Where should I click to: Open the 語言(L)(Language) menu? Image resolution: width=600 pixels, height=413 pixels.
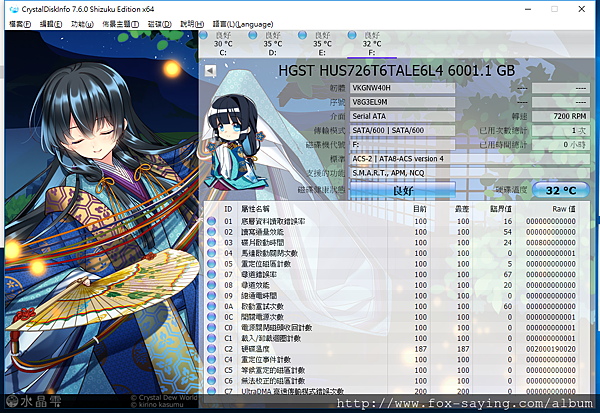[243, 24]
